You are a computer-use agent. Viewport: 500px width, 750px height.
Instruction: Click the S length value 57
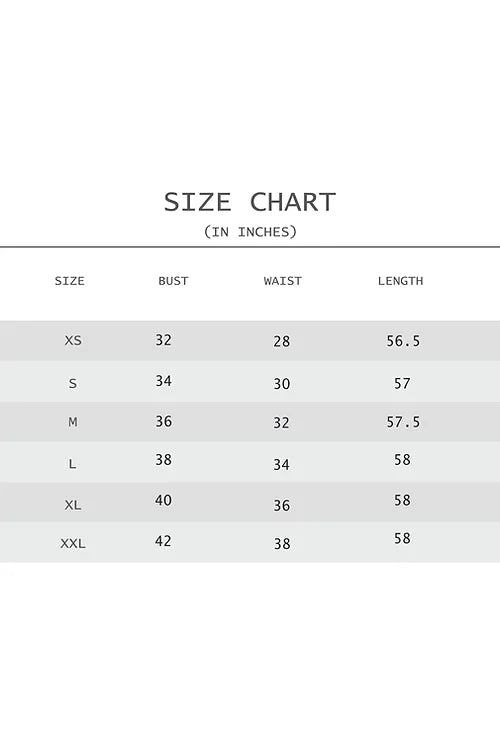402,384
